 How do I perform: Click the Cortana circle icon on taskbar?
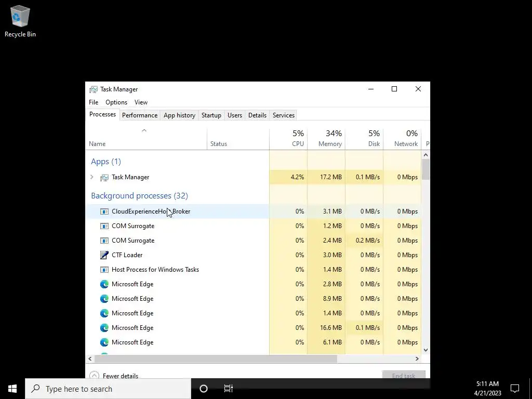coord(204,389)
